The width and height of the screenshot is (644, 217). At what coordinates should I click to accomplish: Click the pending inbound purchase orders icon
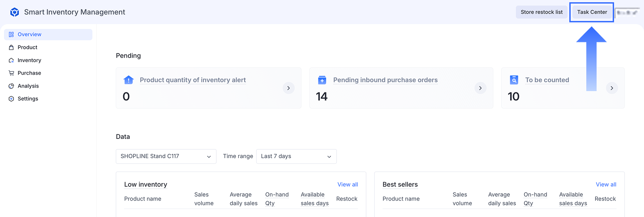tap(322, 80)
